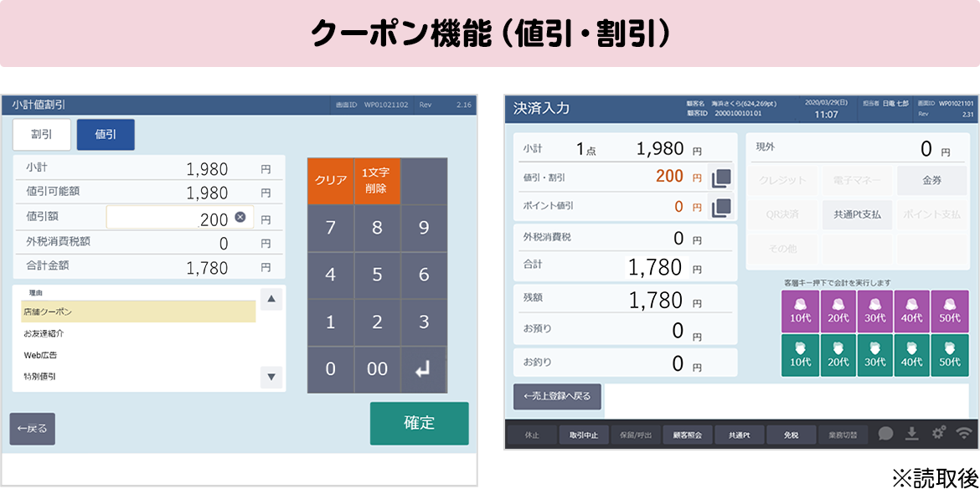This screenshot has height=489, width=980.
Task: Open ポイント値引 detail copy icon
Action: point(721,207)
